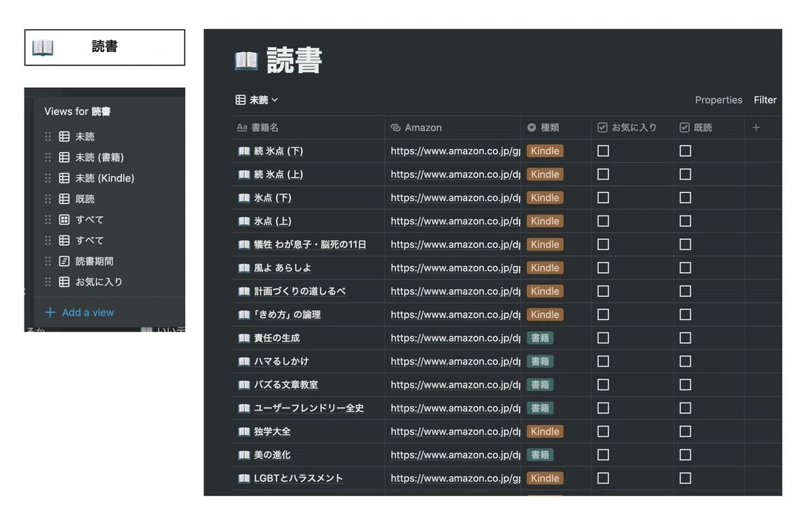Image resolution: width=812 pixels, height=521 pixels.
Task: Click the book icon of 氷点 (上) row
Action: 244,221
